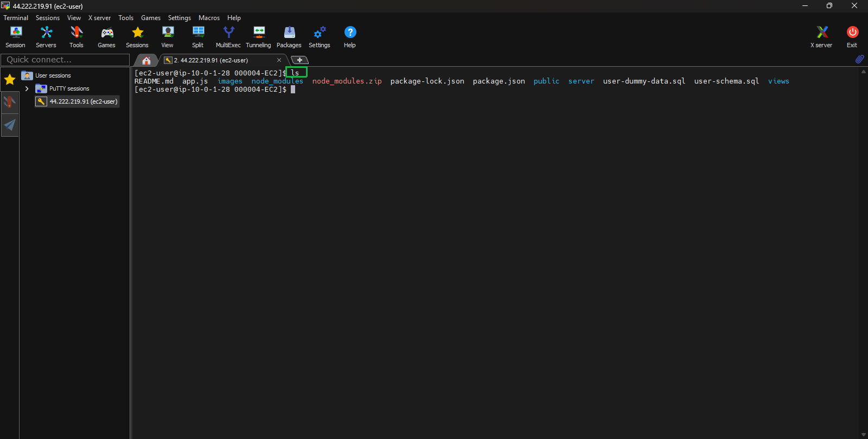This screenshot has height=439, width=868.
Task: Select the User sessions tree folder
Action: tap(47, 75)
